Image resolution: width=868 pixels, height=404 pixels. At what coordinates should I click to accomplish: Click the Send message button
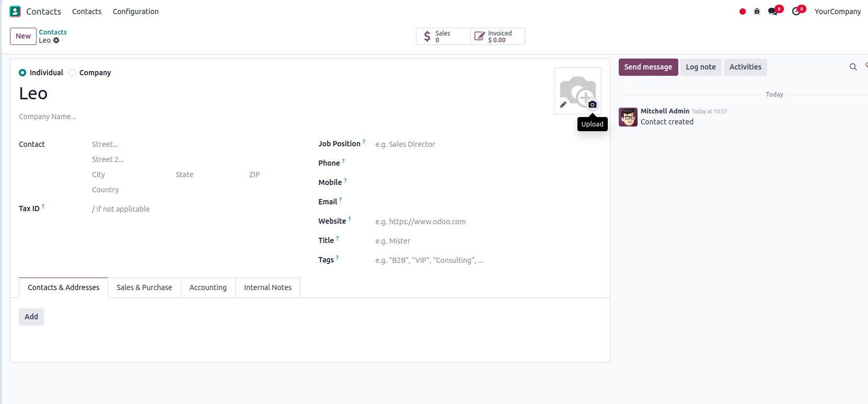pos(648,67)
